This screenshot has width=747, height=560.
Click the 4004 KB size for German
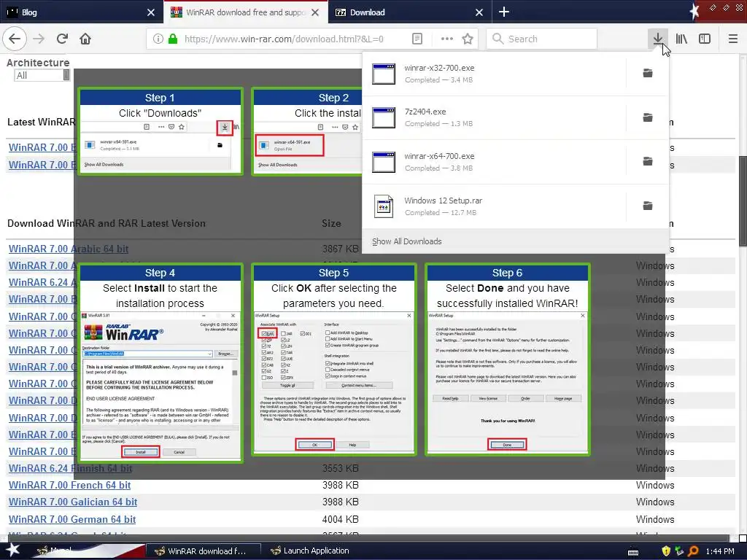click(x=340, y=519)
